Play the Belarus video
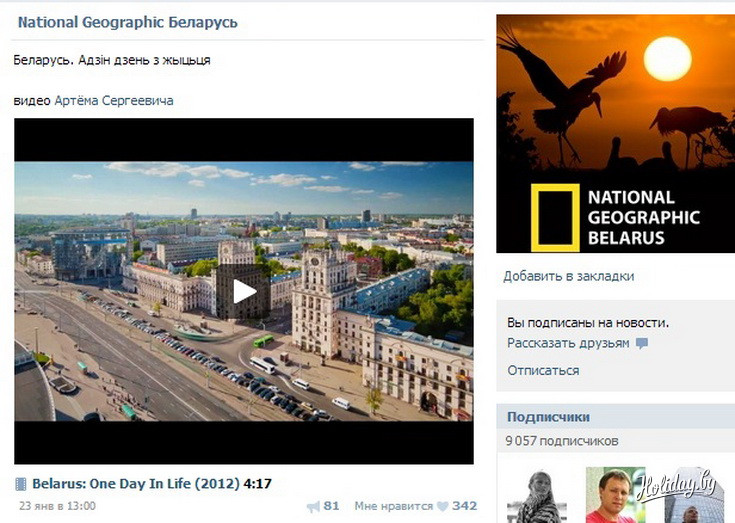Image resolution: width=735 pixels, height=523 pixels. pos(244,291)
